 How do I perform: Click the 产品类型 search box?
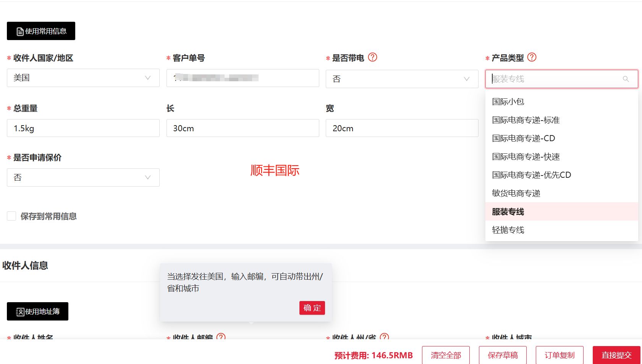(x=562, y=79)
